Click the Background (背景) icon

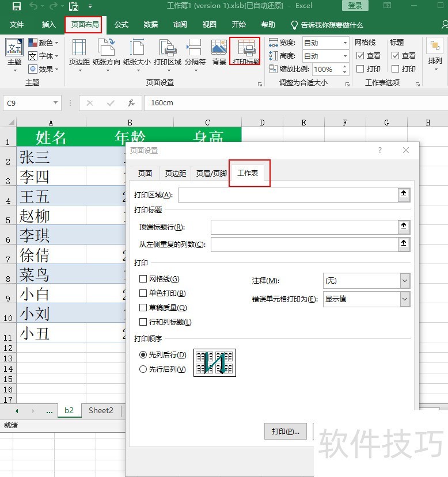pos(219,51)
